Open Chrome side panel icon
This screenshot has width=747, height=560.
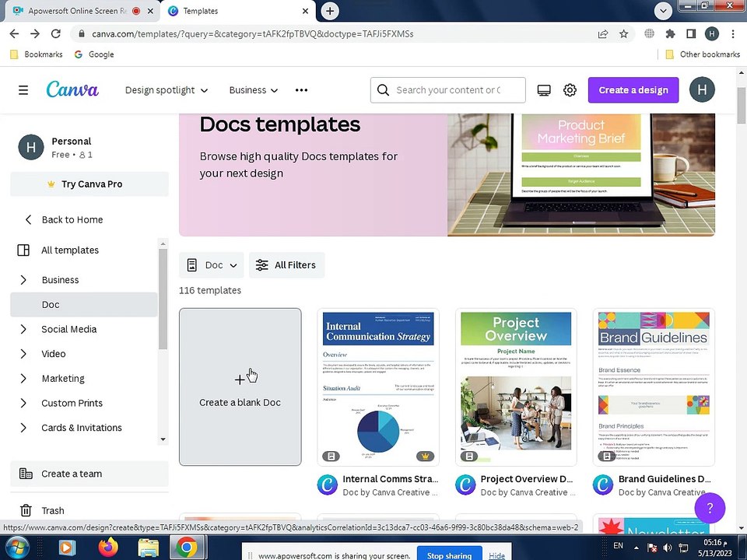click(691, 33)
